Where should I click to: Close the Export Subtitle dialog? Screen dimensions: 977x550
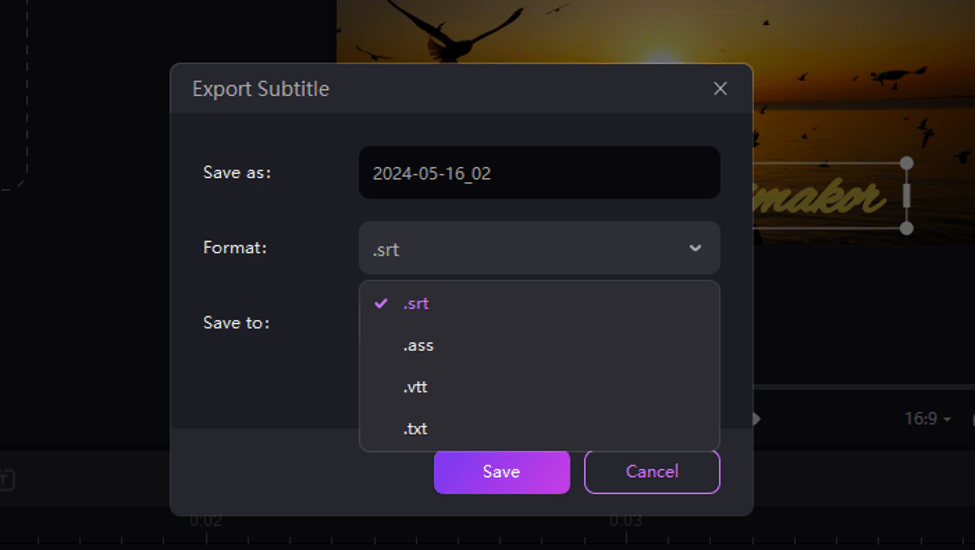pos(720,89)
